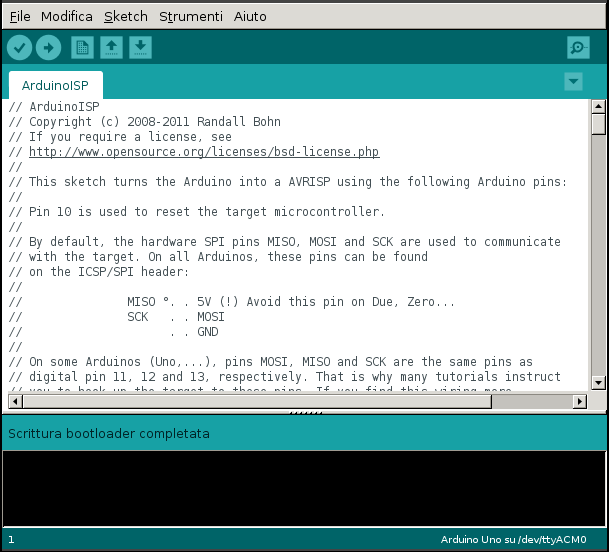The image size is (609, 552).
Task: Open the File menu
Action: pyautogui.click(x=20, y=17)
